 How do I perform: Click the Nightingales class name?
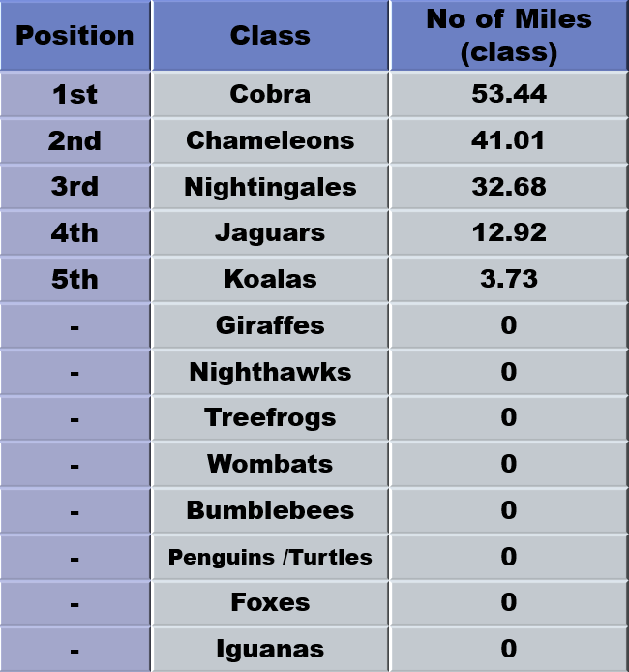270,187
